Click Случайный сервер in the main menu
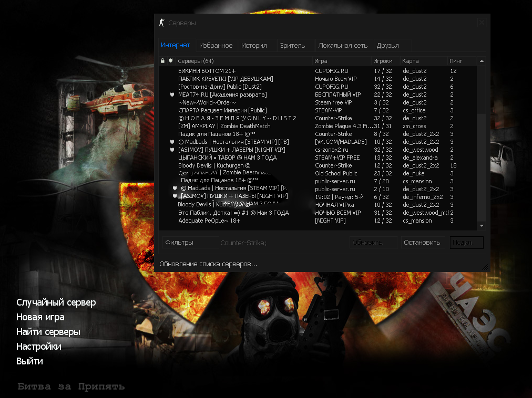Screen dimensions: 532x398 pos(56,302)
